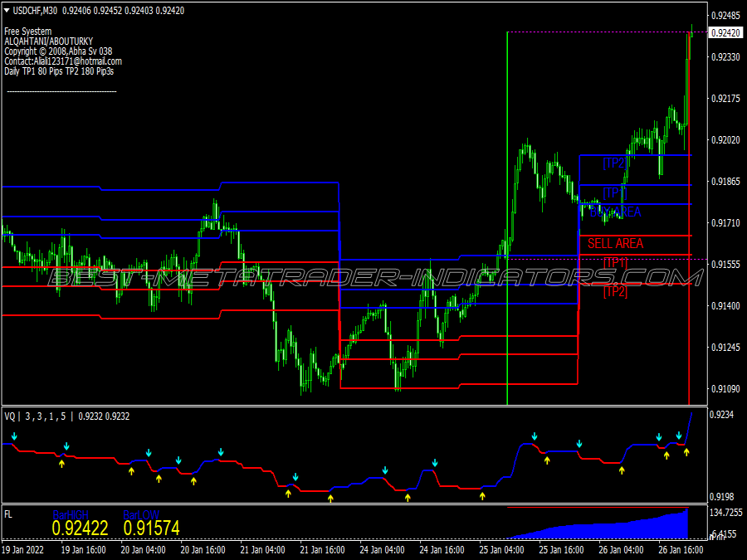Click the 26 Jan 16:00 time label
The height and width of the screenshot is (560, 747).
tap(681, 549)
